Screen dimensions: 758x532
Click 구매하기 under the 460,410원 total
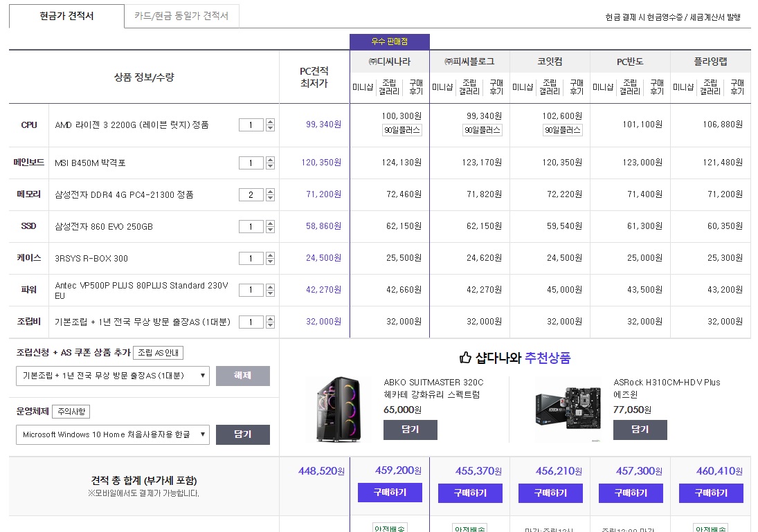(x=711, y=493)
